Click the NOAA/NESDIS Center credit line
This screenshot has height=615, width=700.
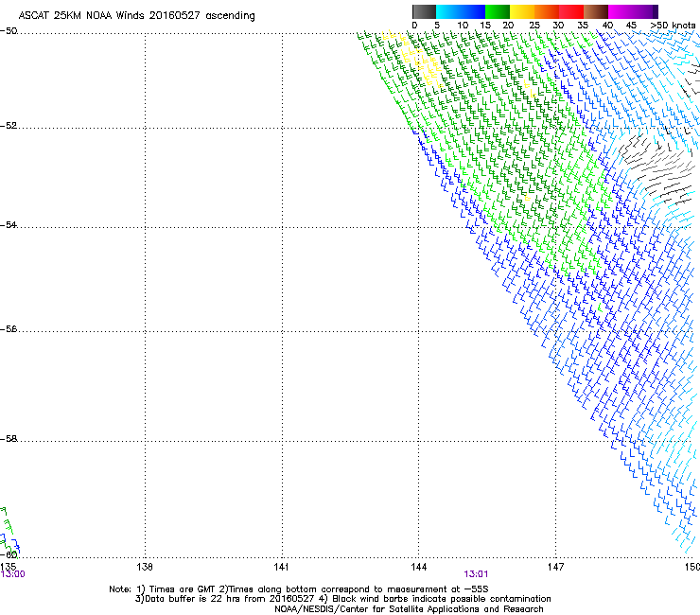pos(409,609)
